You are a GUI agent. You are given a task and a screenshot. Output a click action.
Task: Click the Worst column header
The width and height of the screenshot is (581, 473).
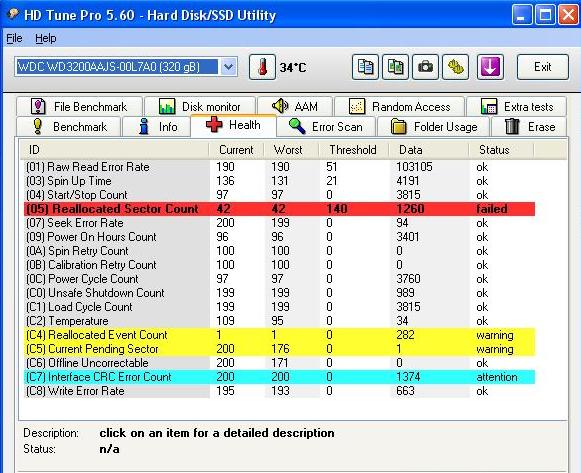pyautogui.click(x=291, y=150)
